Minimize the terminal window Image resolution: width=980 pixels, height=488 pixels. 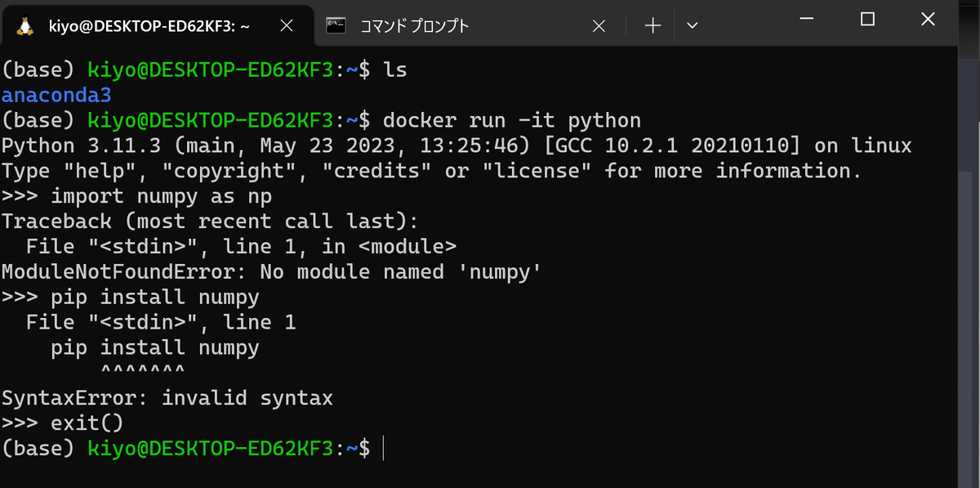[808, 19]
